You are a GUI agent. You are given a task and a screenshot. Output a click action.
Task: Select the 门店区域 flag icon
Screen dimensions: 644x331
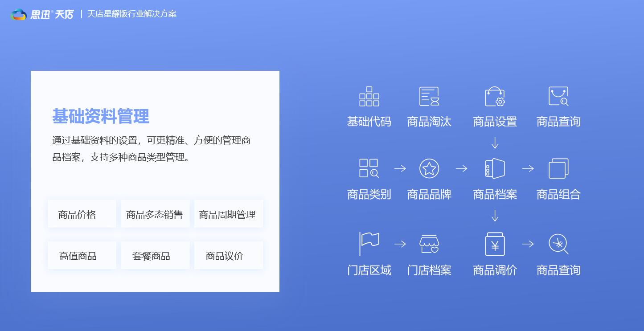(369, 243)
